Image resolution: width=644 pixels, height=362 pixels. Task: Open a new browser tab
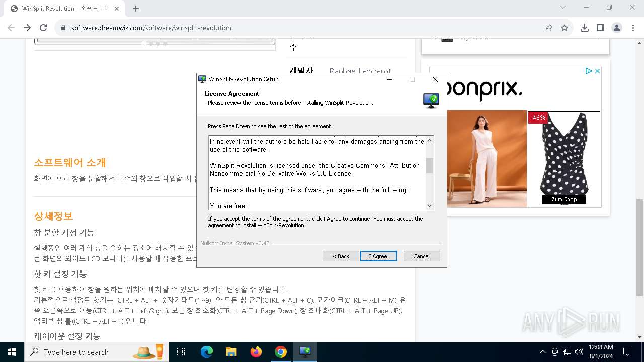tap(136, 9)
